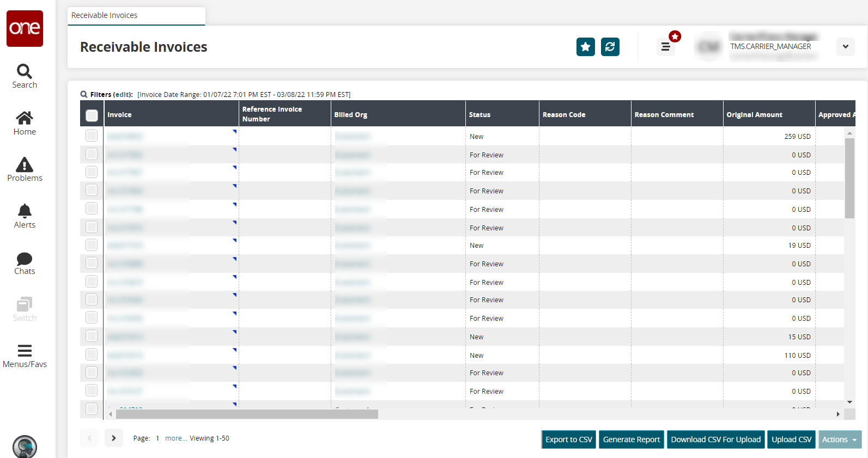Viewport: 868px width, 458px height.
Task: Open the Actions dropdown menu
Action: [x=839, y=439]
